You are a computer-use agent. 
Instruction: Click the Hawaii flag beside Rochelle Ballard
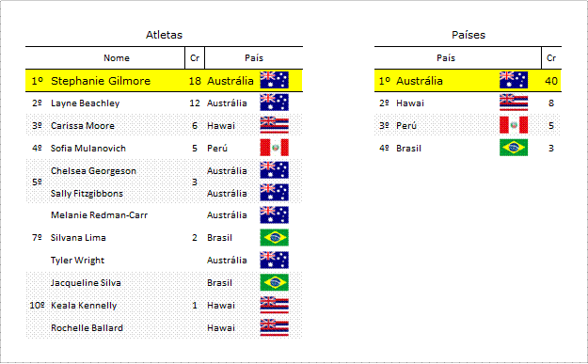coord(274,327)
